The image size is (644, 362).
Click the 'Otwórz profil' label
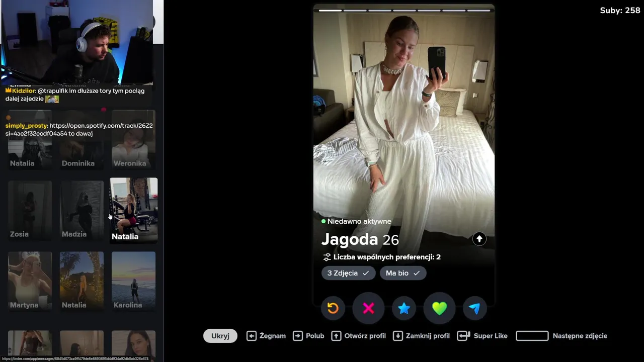(x=365, y=336)
